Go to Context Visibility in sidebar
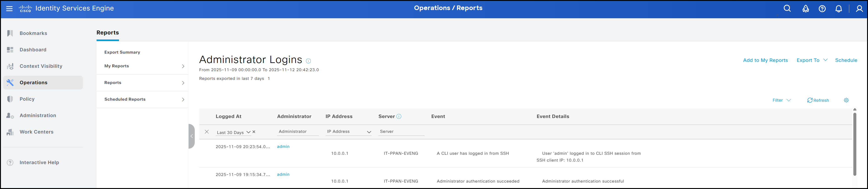This screenshot has height=189, width=868. click(x=41, y=66)
